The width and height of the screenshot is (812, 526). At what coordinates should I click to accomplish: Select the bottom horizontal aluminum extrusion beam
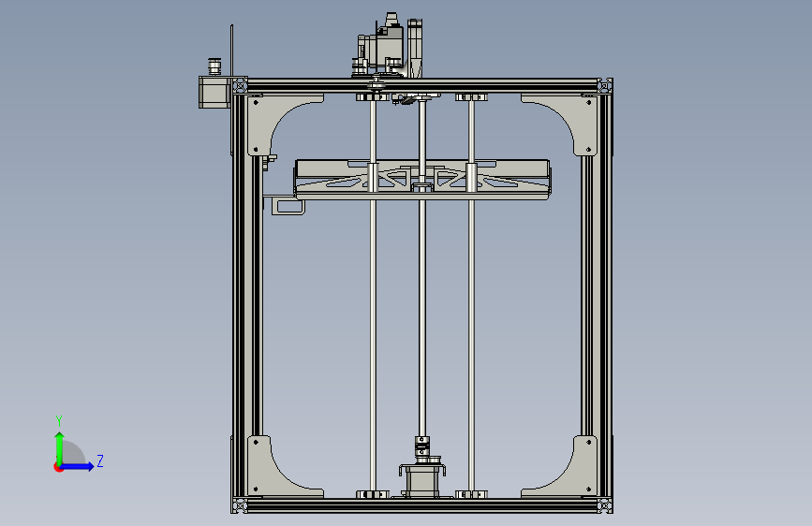(x=422, y=505)
